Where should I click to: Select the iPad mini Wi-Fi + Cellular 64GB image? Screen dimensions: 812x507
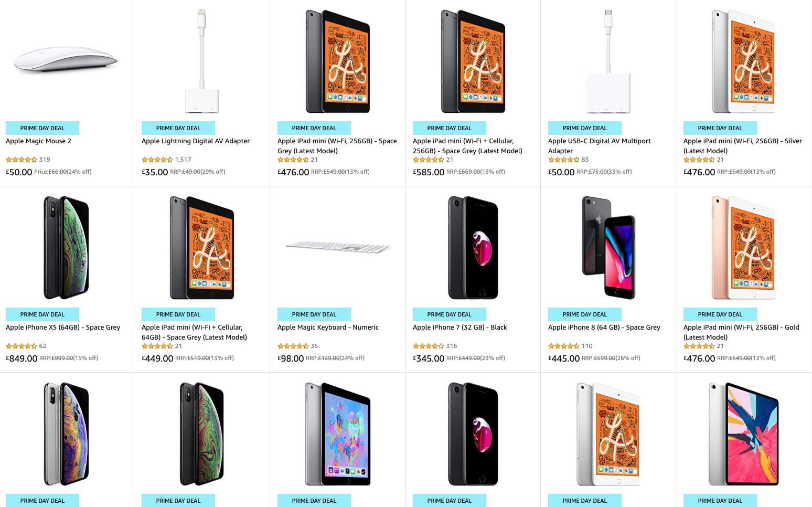[202, 247]
